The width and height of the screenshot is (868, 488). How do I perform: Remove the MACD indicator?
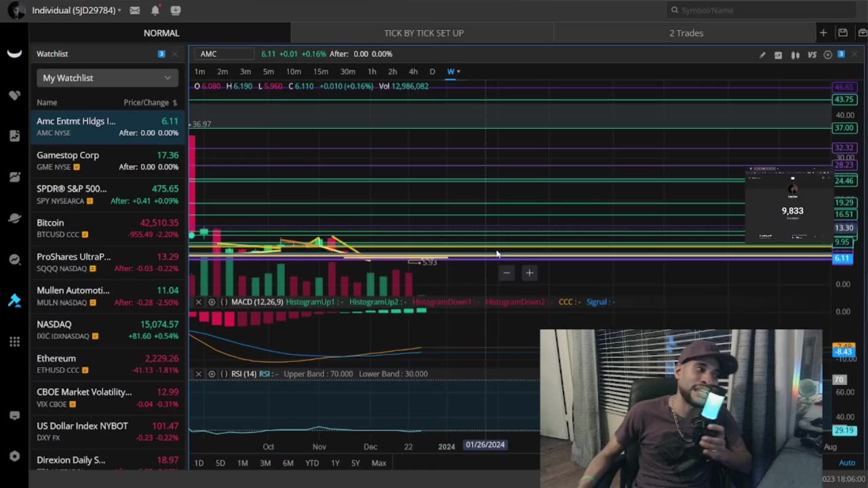point(199,302)
